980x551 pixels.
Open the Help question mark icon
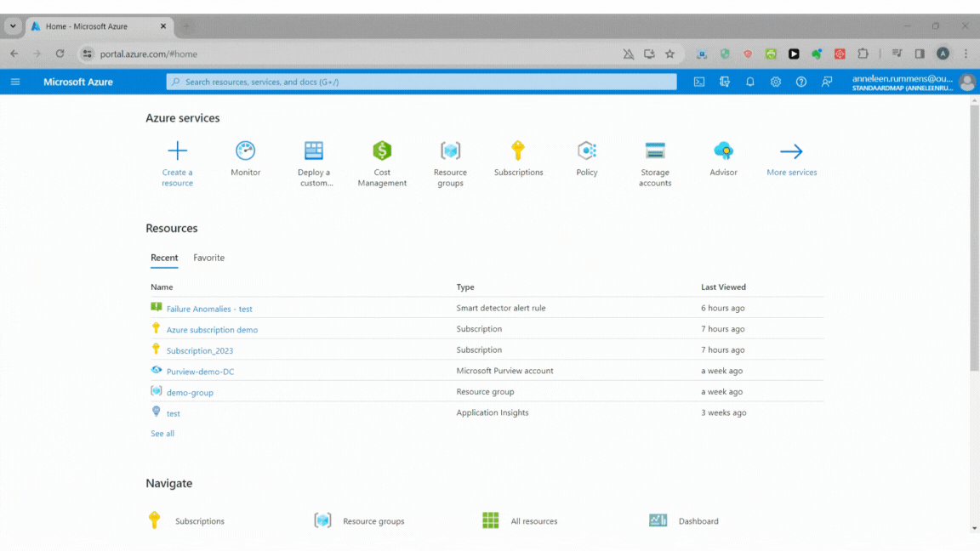click(x=801, y=82)
